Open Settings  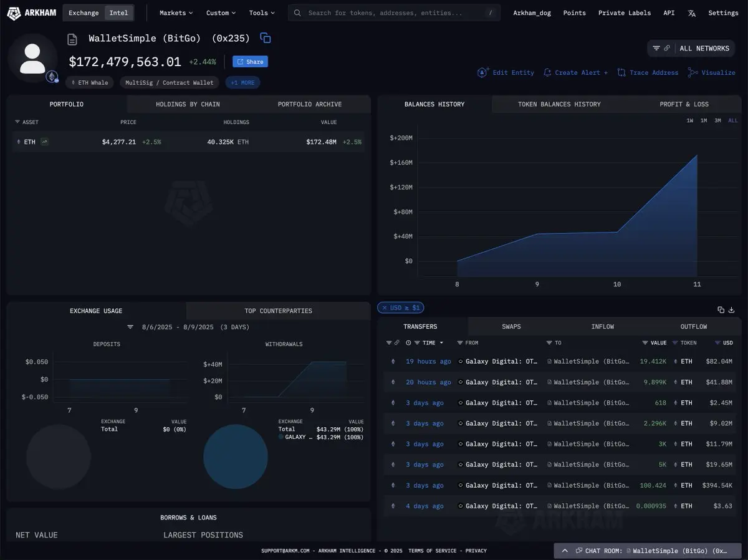pos(723,12)
